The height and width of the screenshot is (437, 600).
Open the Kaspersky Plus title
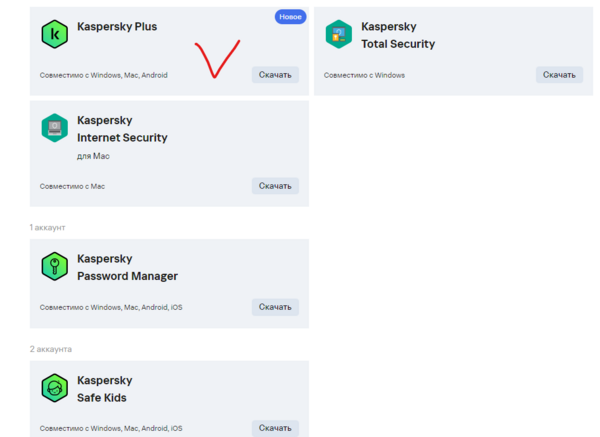coord(117,27)
